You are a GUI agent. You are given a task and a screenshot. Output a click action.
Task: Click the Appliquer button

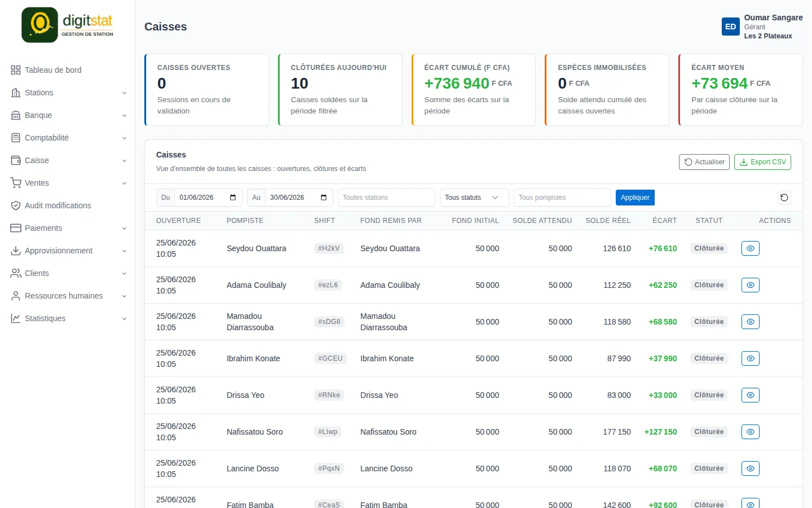coord(635,198)
